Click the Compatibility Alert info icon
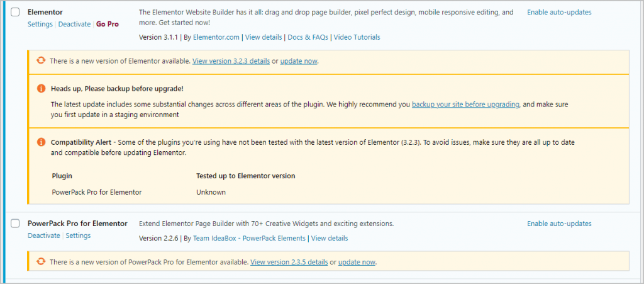 tap(41, 142)
